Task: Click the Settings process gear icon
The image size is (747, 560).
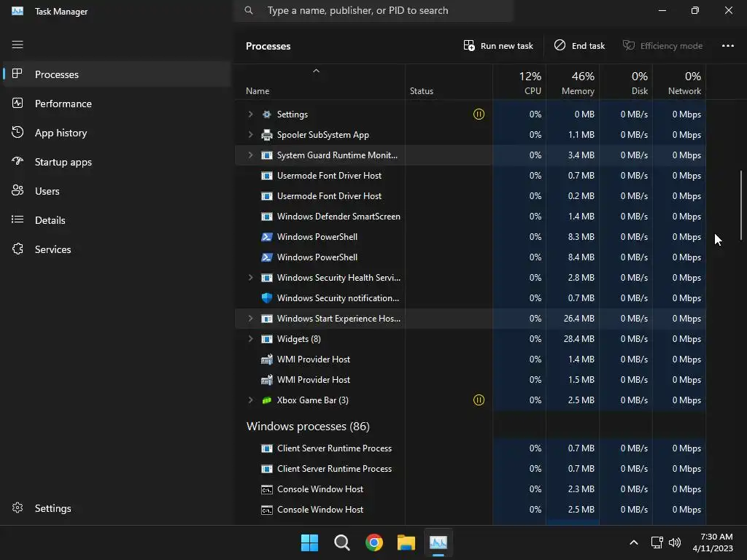Action: (267, 114)
